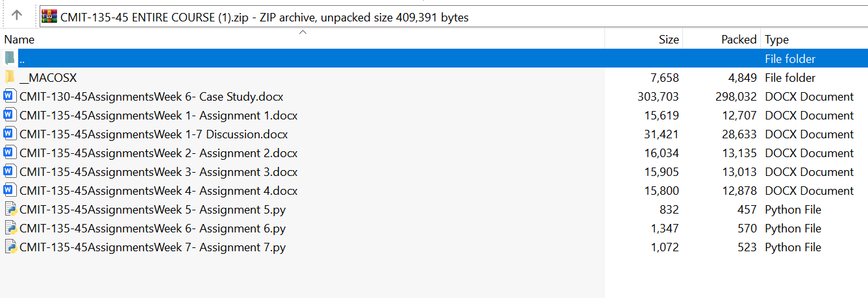Sort file list by Size column
This screenshot has height=298, width=868.
pyautogui.click(x=669, y=40)
